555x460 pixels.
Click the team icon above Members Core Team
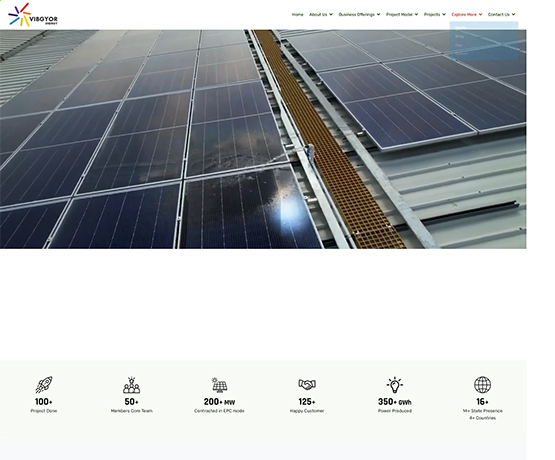(x=132, y=385)
